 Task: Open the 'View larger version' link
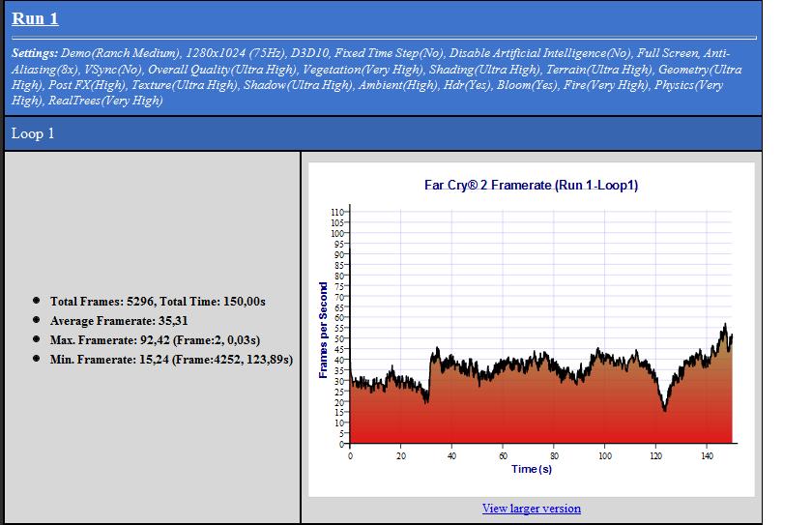pos(532,509)
